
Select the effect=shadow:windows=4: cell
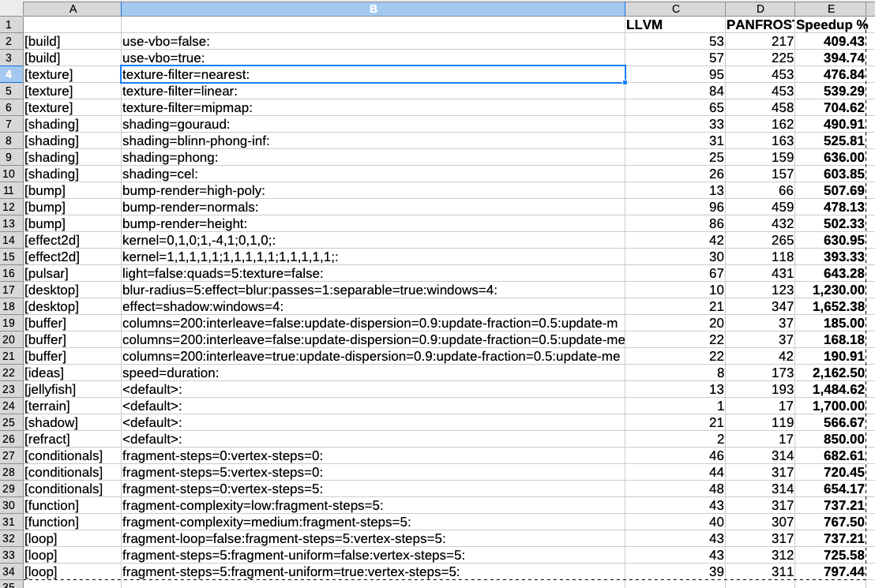tap(373, 306)
